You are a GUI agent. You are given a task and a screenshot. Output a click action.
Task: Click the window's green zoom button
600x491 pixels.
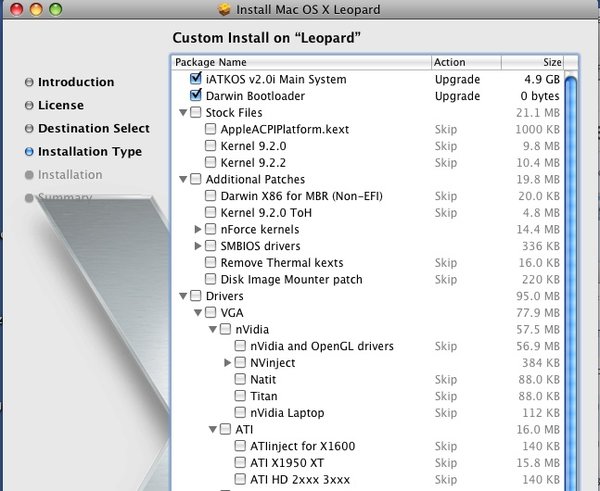coord(55,9)
